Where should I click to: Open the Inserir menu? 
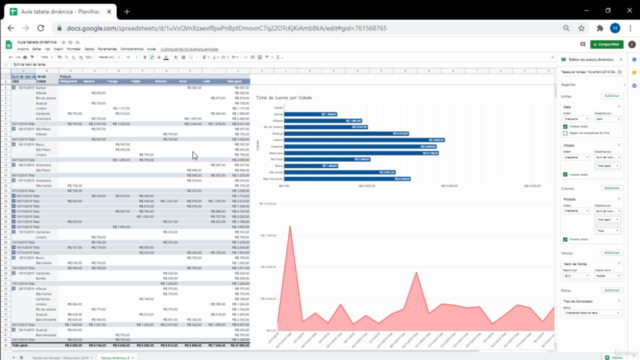pos(58,49)
